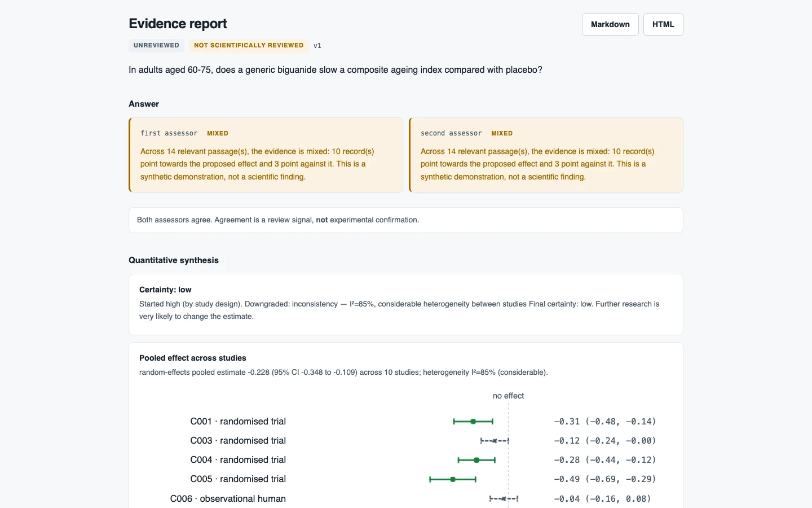The image size is (812, 508).
Task: Click the "second assessor" label
Action: (451, 133)
